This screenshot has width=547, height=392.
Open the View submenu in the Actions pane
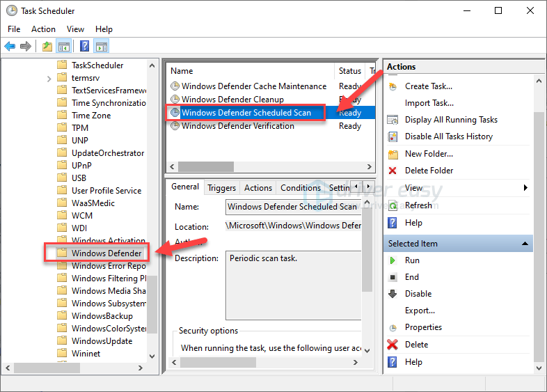pyautogui.click(x=413, y=188)
